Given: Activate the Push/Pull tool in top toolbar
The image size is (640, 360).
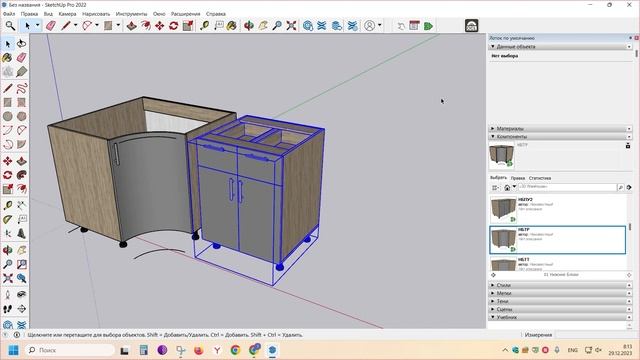Looking at the screenshot, I should (x=131, y=26).
